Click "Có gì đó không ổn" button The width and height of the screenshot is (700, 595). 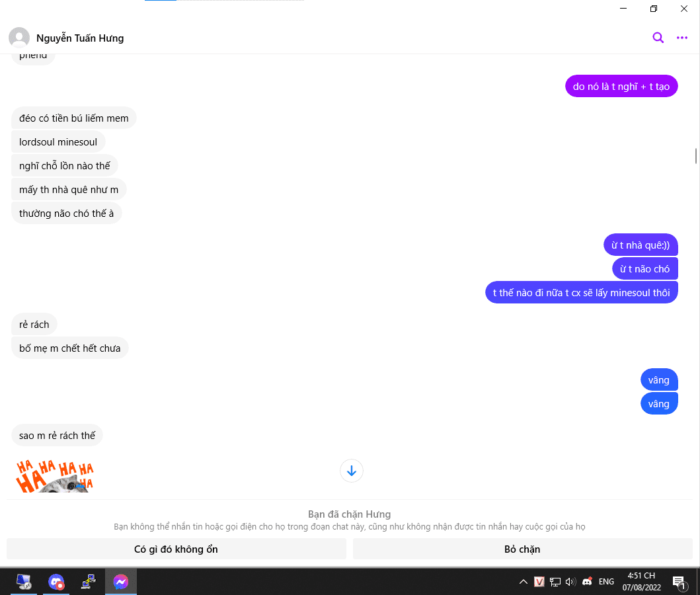[x=176, y=549]
